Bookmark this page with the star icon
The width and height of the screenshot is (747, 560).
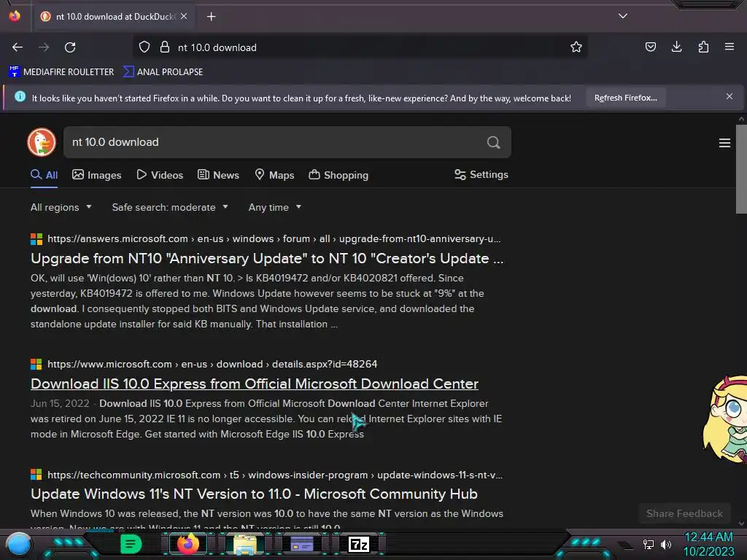pyautogui.click(x=576, y=47)
